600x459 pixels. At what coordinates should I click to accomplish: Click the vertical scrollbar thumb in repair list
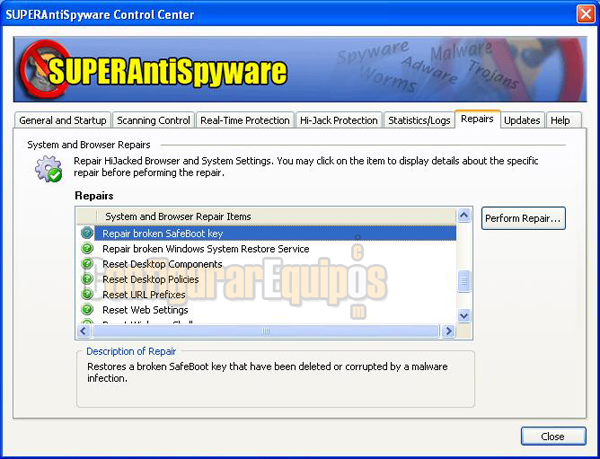point(464,281)
